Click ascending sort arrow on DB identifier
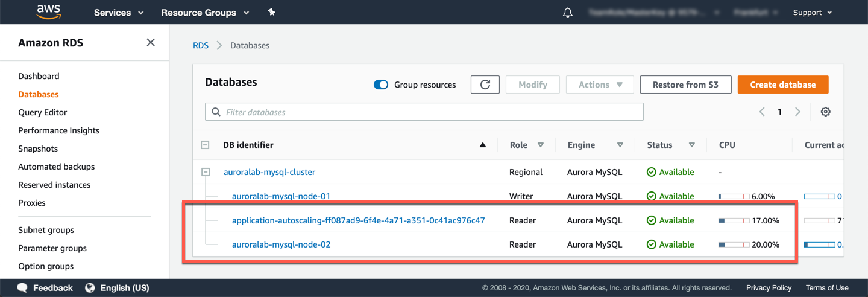The width and height of the screenshot is (868, 297). [x=483, y=145]
